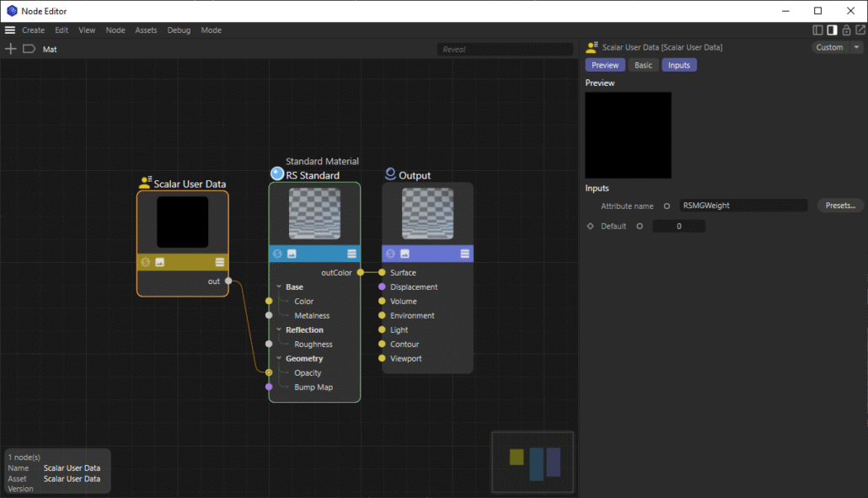Click the globe icon on the Output node header
Image resolution: width=868 pixels, height=498 pixels.
click(x=390, y=254)
